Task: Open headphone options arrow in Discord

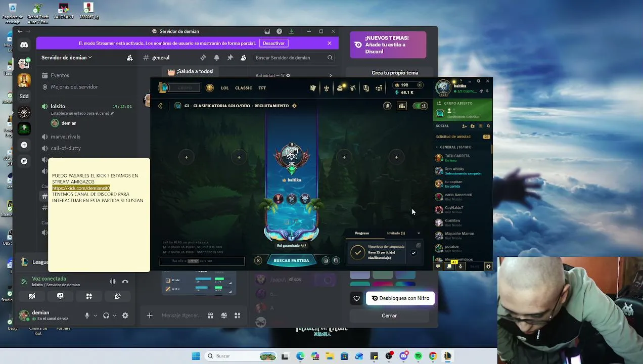Action: [x=114, y=315]
